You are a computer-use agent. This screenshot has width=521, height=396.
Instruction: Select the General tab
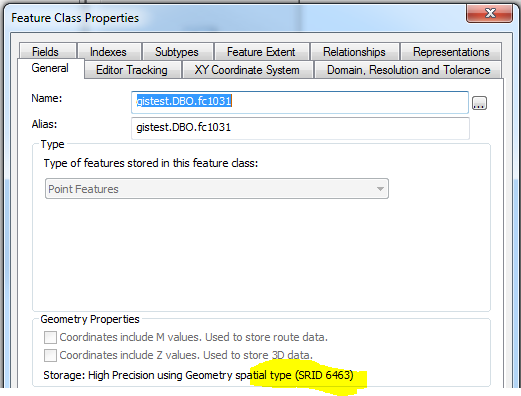50,68
